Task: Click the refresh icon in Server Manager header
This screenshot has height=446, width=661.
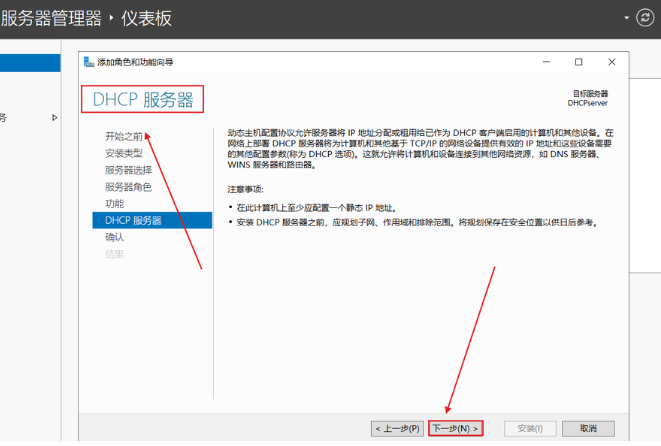Action: coord(643,18)
